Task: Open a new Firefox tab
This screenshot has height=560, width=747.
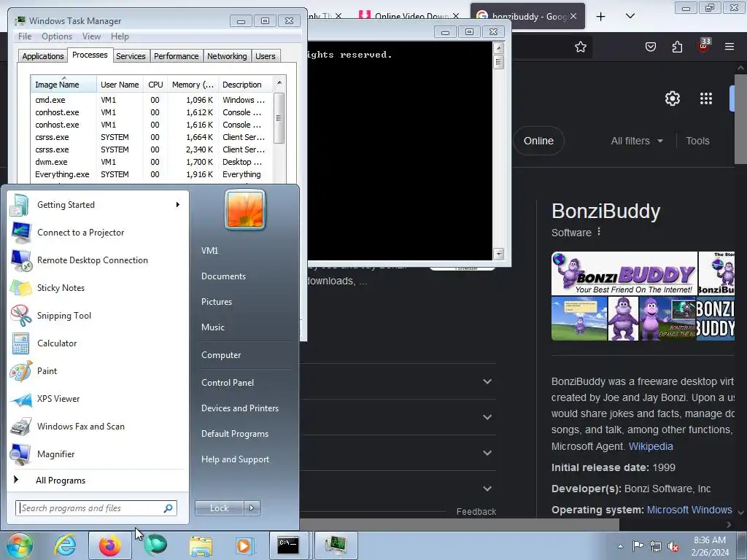Action: [601, 16]
